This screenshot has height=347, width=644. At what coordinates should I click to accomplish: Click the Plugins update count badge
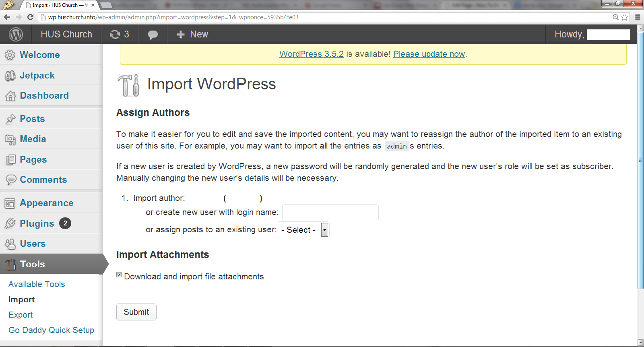point(65,223)
